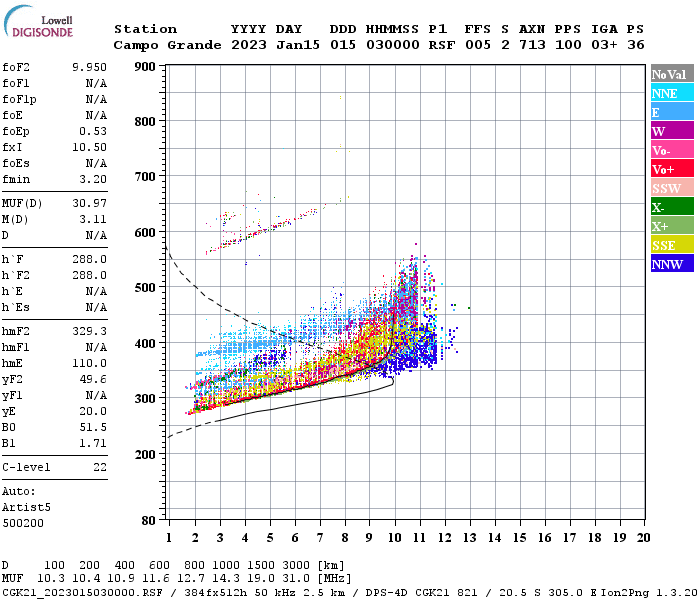Click the 900 km height axis label

(145, 67)
